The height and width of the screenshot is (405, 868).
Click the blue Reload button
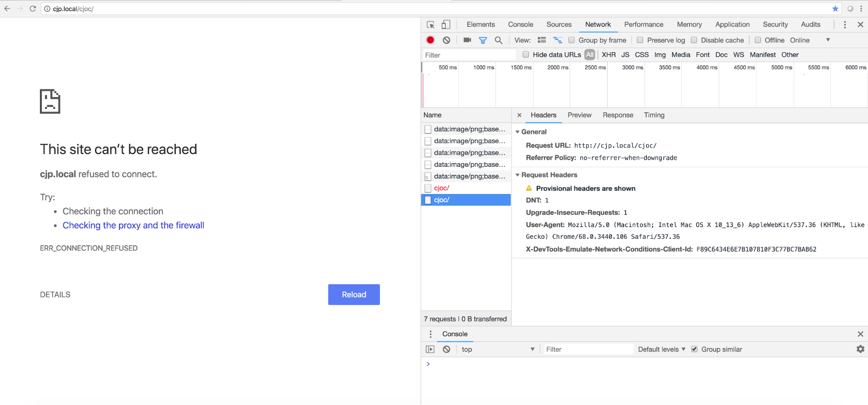pos(354,295)
